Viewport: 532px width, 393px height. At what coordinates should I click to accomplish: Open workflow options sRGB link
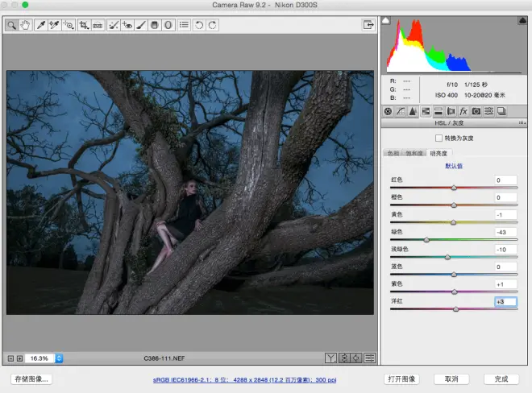(244, 380)
